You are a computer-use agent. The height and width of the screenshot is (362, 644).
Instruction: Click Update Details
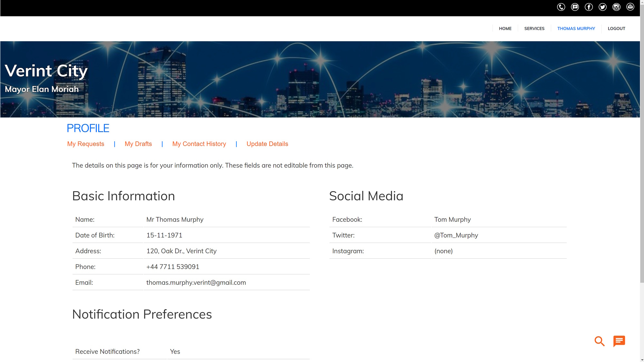(x=267, y=144)
